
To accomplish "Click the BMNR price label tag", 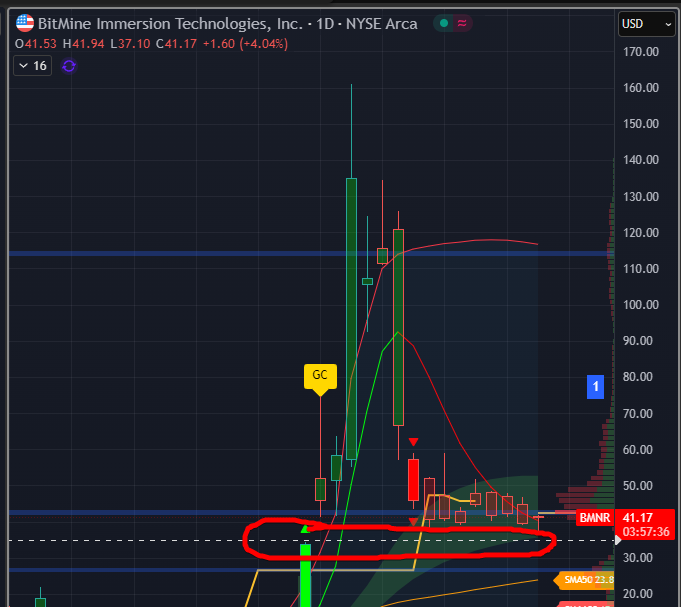I will point(595,518).
